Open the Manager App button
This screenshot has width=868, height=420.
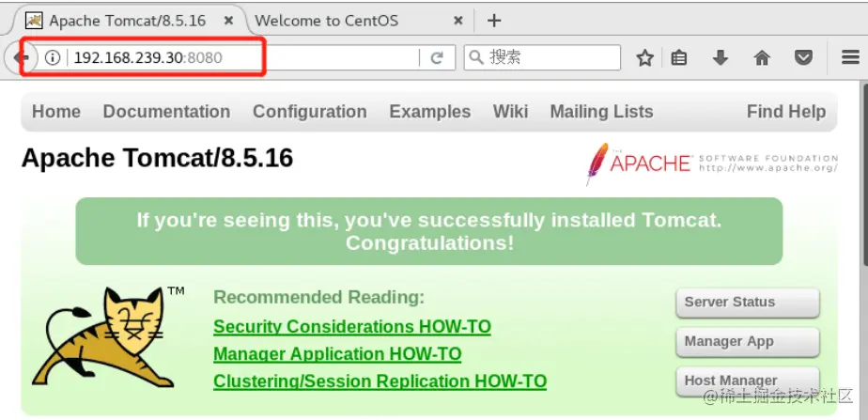coord(748,341)
